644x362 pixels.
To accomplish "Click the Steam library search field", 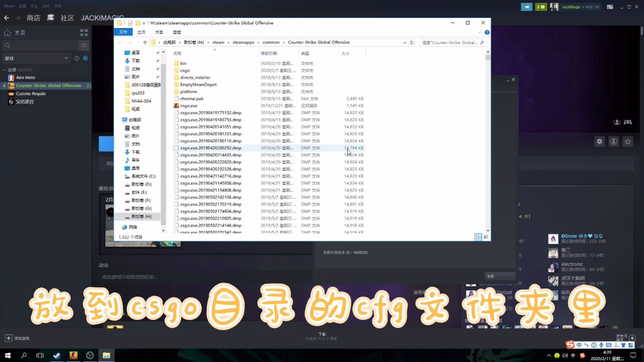I will [x=40, y=45].
